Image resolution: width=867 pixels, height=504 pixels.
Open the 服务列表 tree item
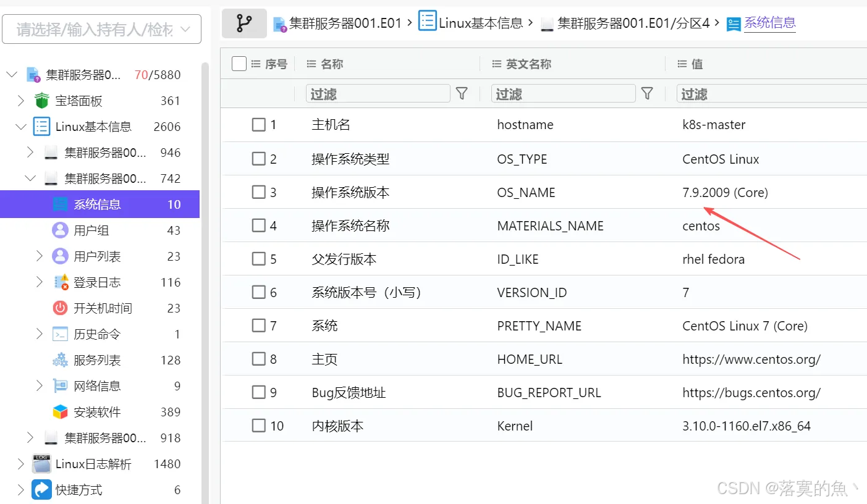point(99,360)
